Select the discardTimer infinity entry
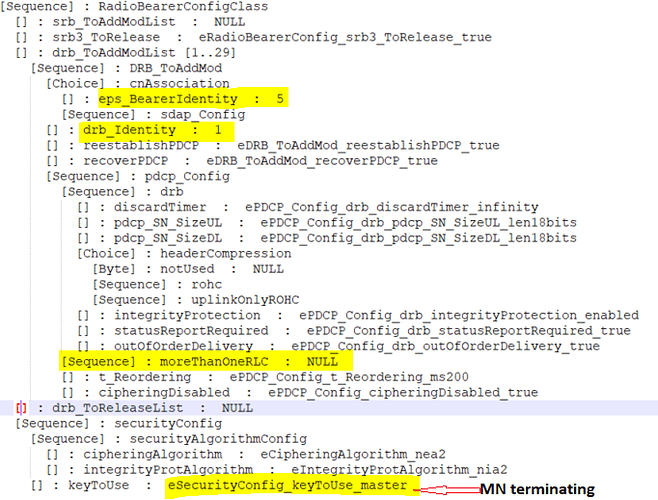Viewport: 658px width, 500px height. [x=308, y=207]
